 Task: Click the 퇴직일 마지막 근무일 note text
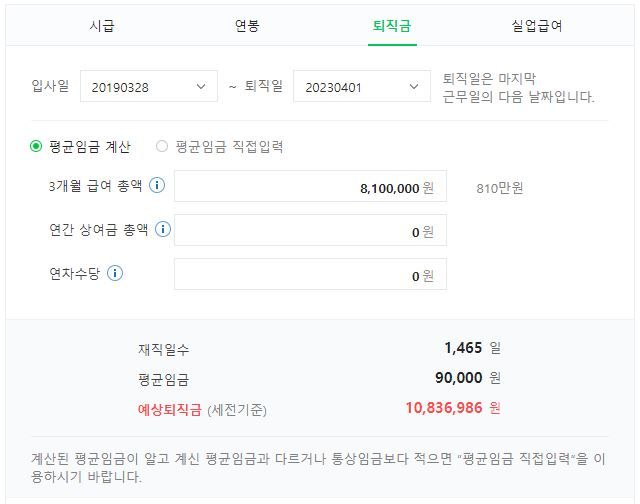(518, 87)
